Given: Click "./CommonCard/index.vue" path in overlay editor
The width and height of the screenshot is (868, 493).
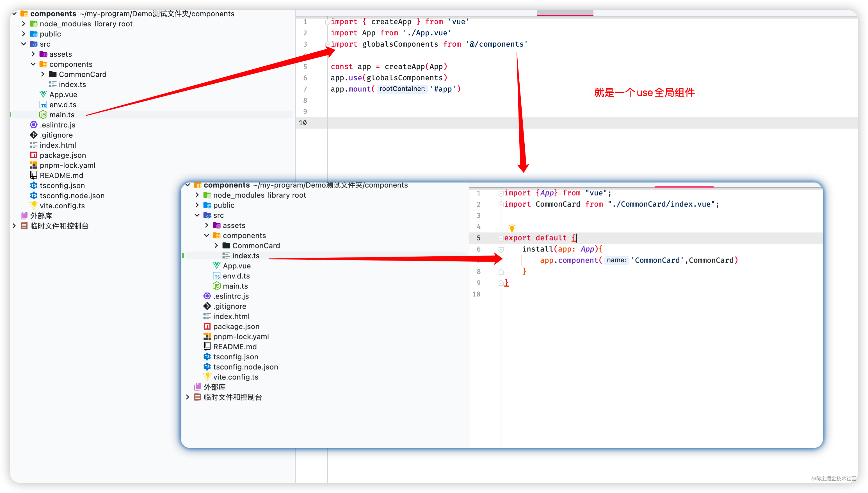Looking at the screenshot, I should (x=661, y=204).
